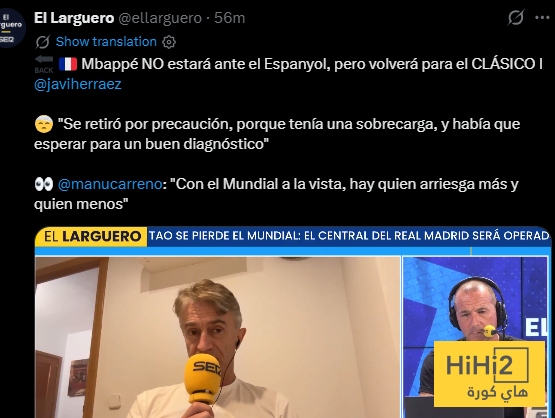Click the eyes emoji
The height and width of the screenshot is (418, 555).
44,184
